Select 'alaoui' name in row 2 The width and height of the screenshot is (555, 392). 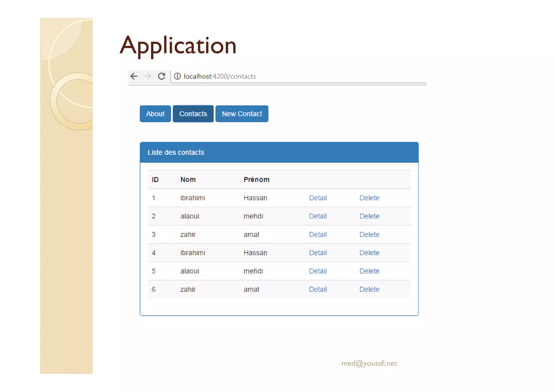coord(190,216)
